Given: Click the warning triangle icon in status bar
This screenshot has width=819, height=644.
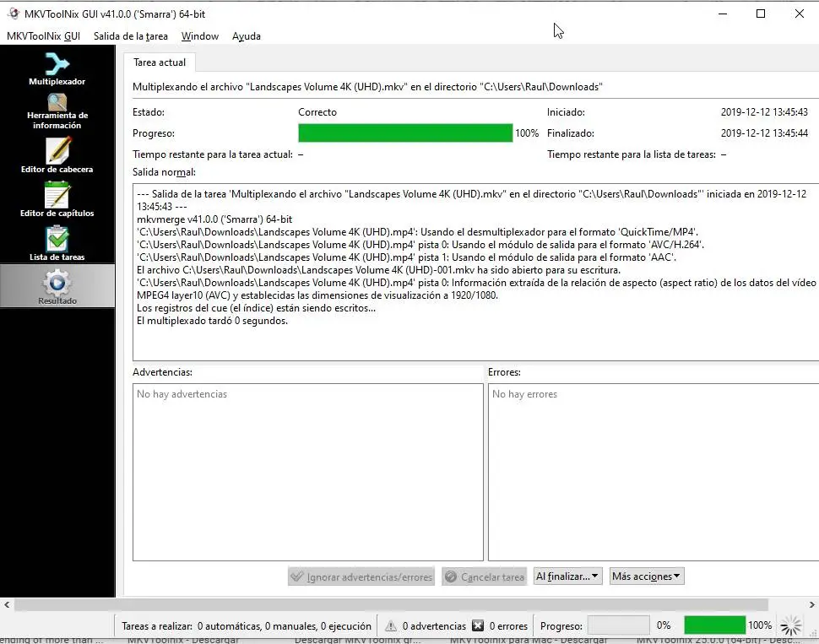Looking at the screenshot, I should pyautogui.click(x=391, y=625).
